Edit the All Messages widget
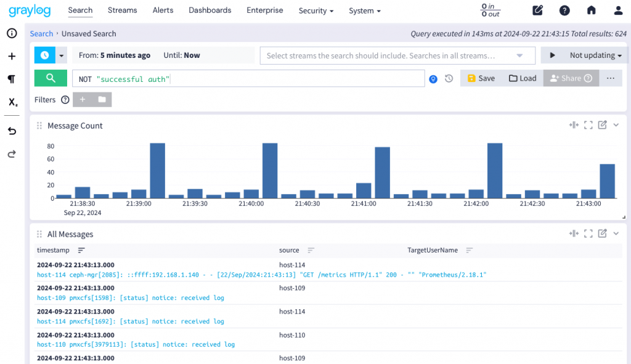The height and width of the screenshot is (364, 631). 602,233
